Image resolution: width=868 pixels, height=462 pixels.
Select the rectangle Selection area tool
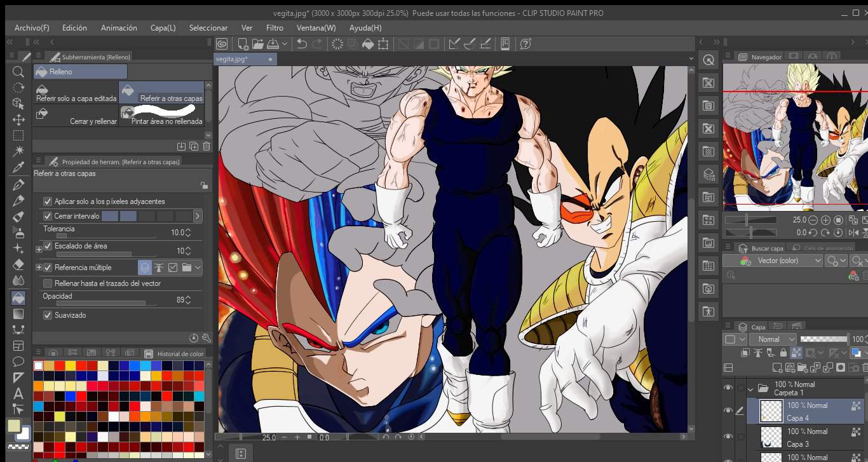[x=18, y=135]
